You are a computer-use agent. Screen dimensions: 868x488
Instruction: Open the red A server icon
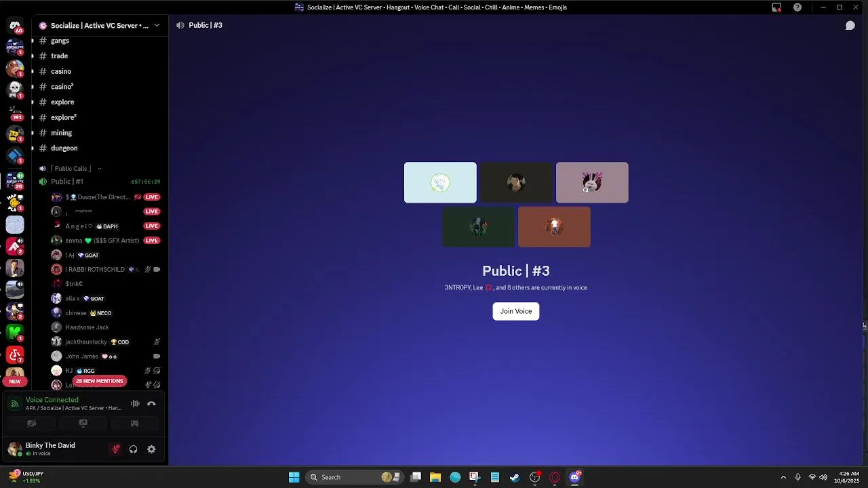tap(15, 245)
